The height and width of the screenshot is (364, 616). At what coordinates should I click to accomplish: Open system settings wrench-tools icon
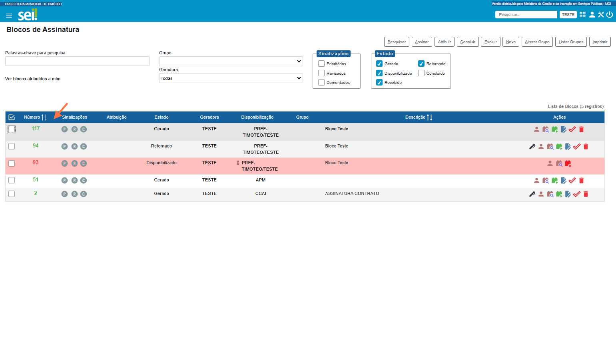601,15
